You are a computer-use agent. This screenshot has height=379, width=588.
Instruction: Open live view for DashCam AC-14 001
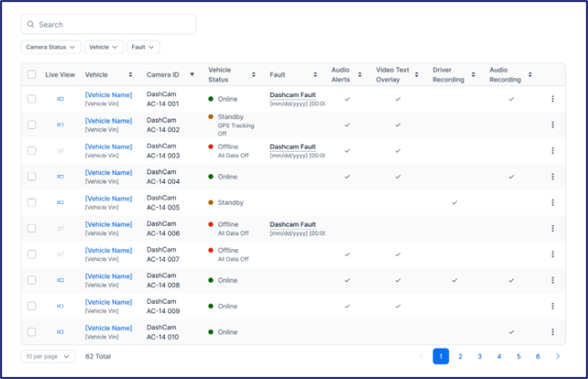pyautogui.click(x=61, y=99)
